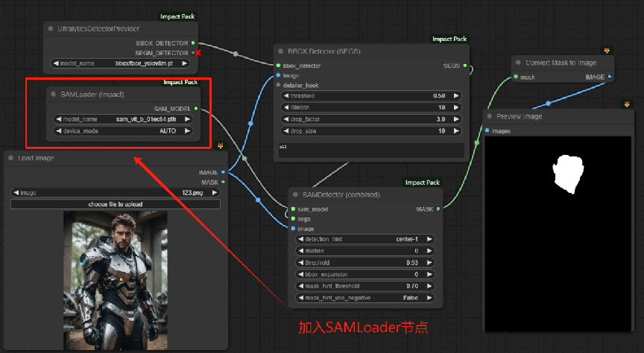
Task: Click choose file to upload button
Action: click(115, 204)
